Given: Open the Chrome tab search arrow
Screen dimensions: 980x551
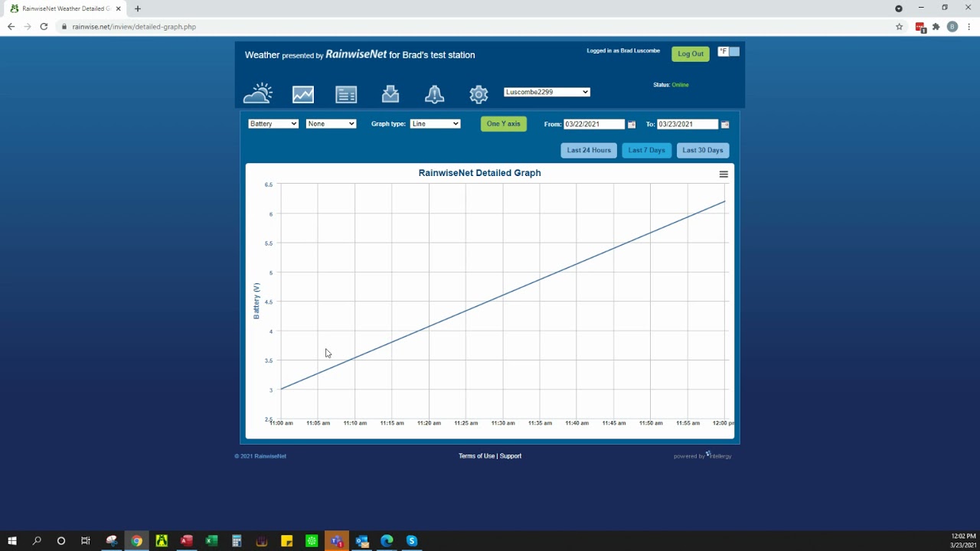Looking at the screenshot, I should [x=899, y=8].
